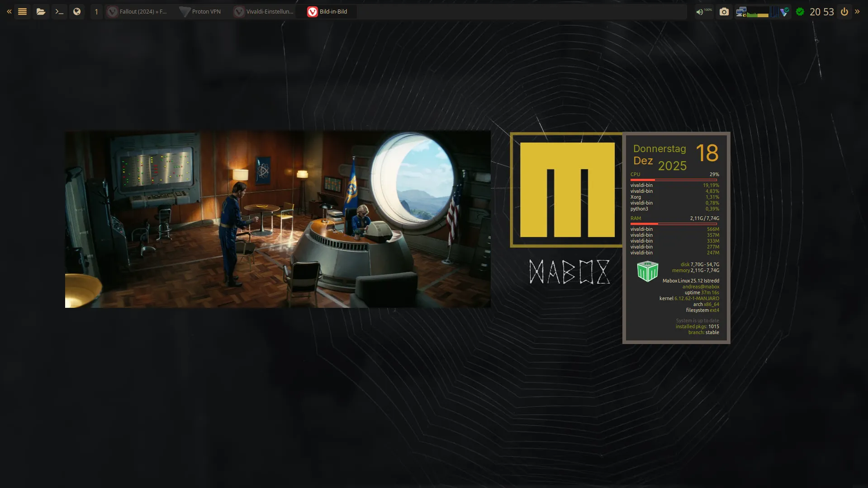Open the web browser globe icon
Image resolution: width=868 pixels, height=488 pixels.
pos(77,12)
